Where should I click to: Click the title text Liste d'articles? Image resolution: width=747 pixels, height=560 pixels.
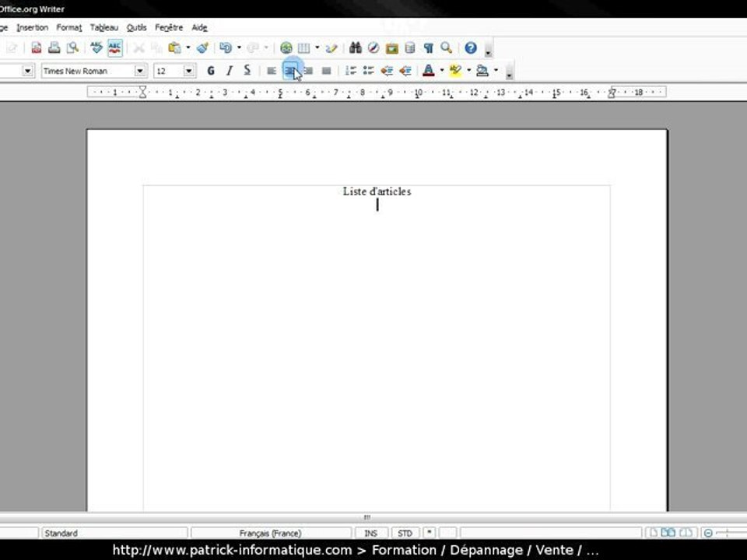pyautogui.click(x=377, y=191)
